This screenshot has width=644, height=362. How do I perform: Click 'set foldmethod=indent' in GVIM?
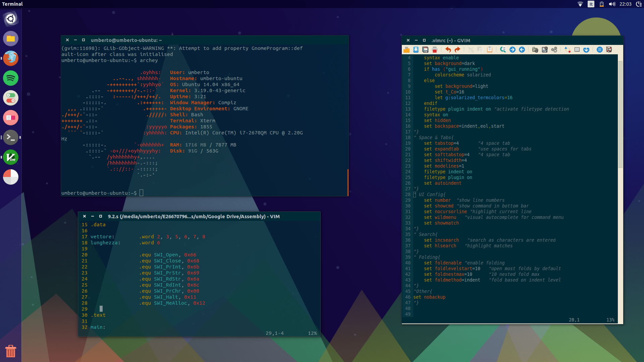click(452, 280)
